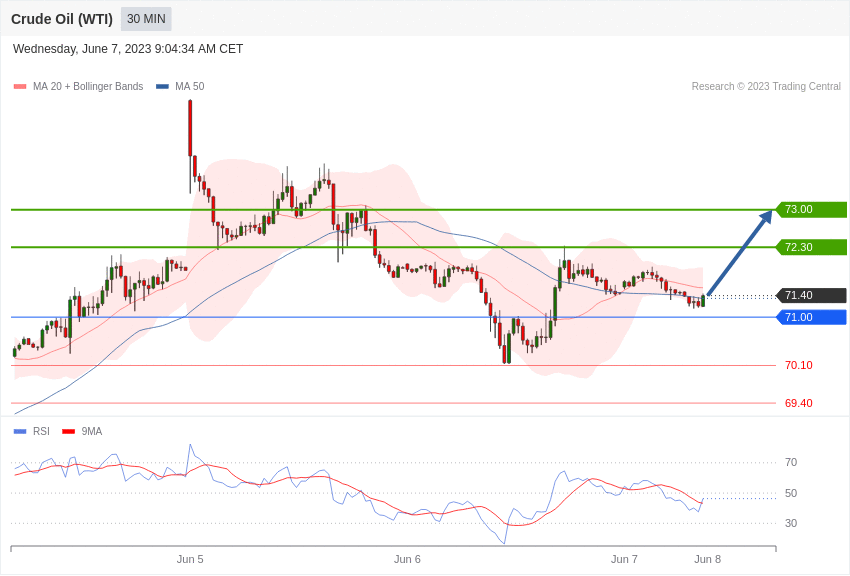Click the RSI line lowest trough point

coord(504,543)
